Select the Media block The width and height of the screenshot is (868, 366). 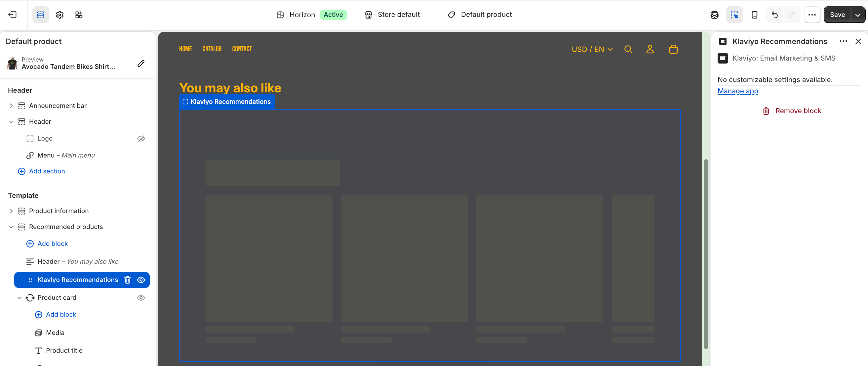tap(55, 333)
